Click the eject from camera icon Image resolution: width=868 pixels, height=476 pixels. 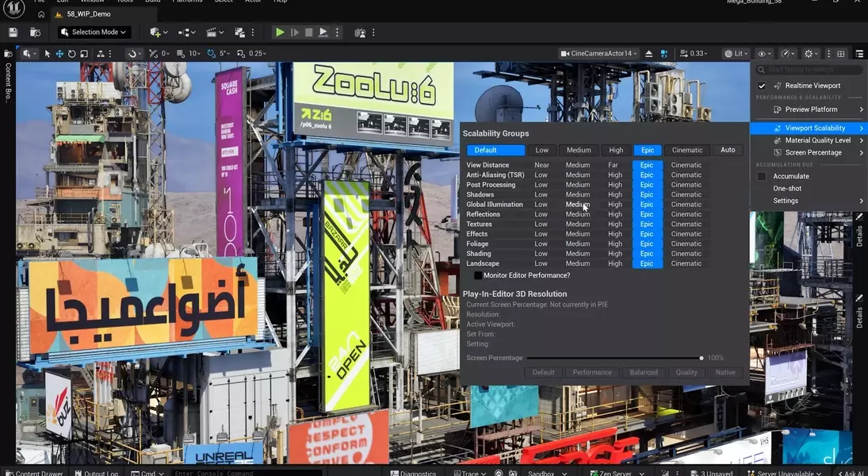pyautogui.click(x=648, y=54)
